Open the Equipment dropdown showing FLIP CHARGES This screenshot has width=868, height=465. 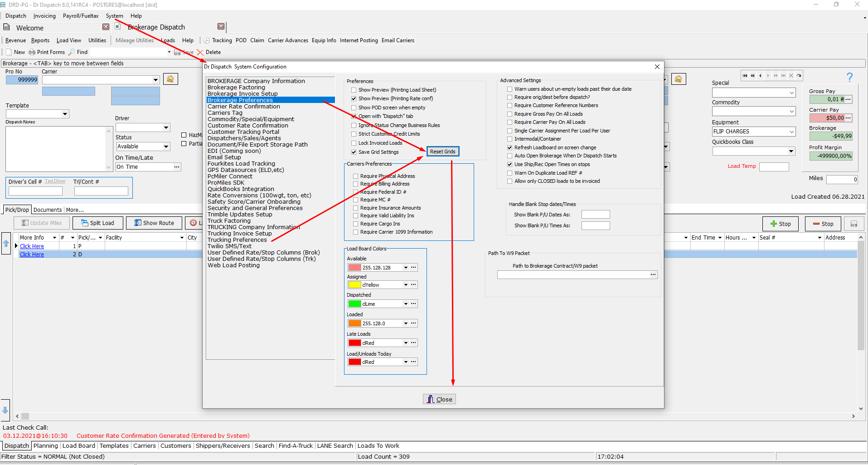coord(791,132)
